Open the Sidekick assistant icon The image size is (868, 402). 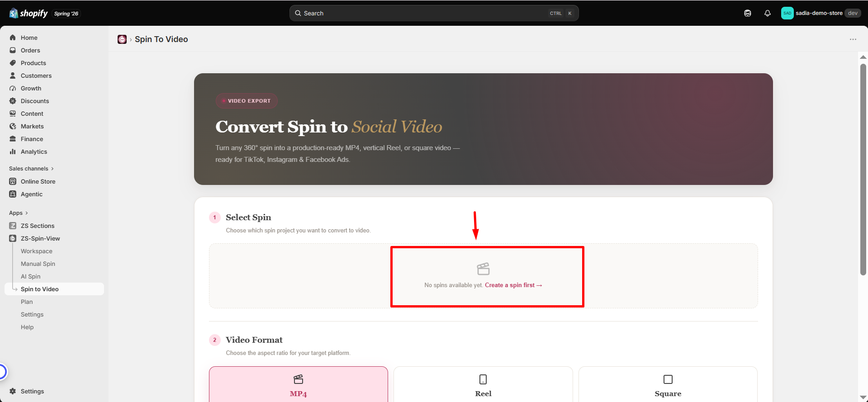tap(748, 13)
